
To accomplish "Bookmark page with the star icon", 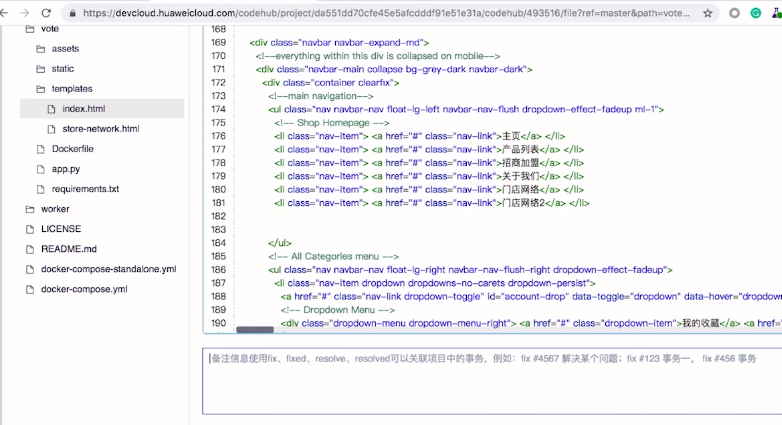I will [708, 13].
